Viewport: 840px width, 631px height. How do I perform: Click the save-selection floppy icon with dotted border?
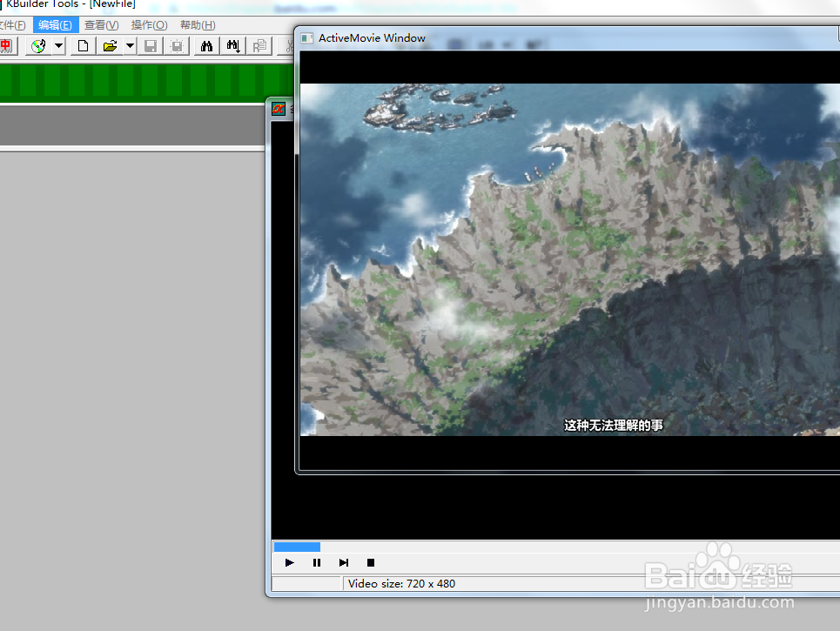pyautogui.click(x=177, y=46)
